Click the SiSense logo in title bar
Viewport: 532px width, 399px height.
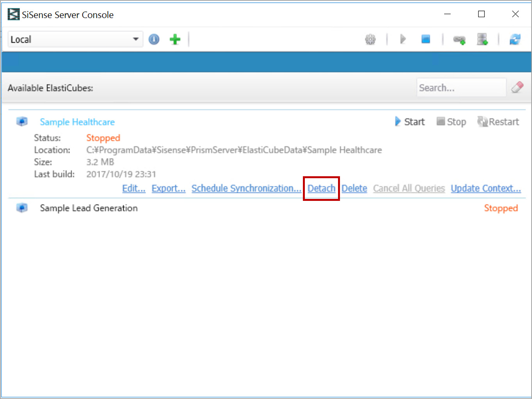pyautogui.click(x=14, y=15)
